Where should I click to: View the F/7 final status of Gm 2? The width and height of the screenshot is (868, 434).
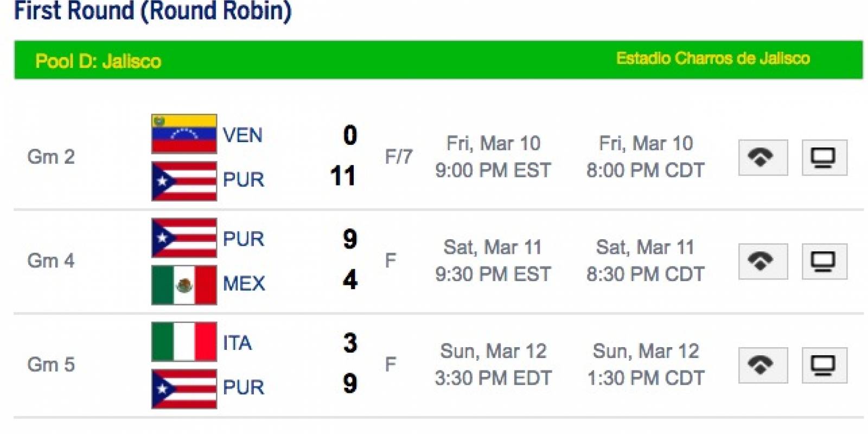pyautogui.click(x=399, y=157)
